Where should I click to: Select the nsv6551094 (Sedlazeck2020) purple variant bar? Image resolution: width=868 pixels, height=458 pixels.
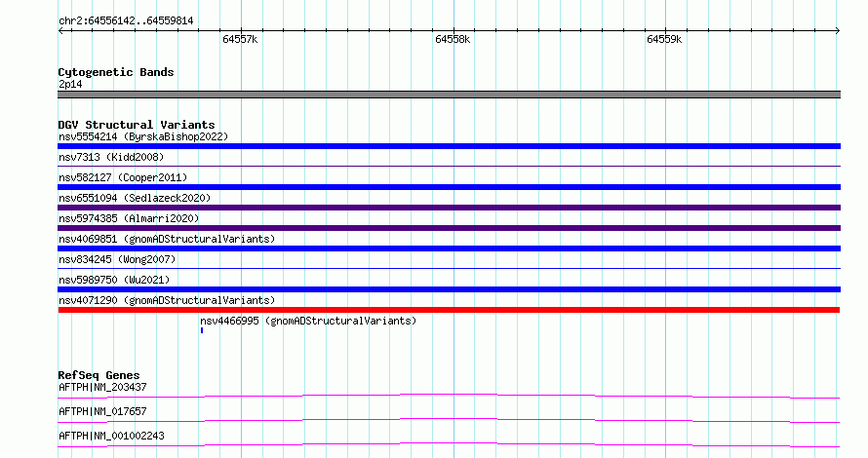click(x=449, y=208)
